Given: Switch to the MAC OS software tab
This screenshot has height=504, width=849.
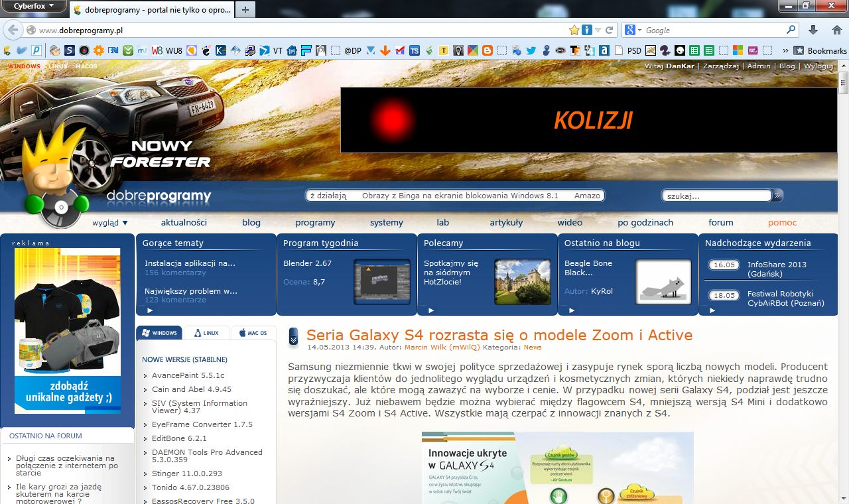Looking at the screenshot, I should [253, 333].
